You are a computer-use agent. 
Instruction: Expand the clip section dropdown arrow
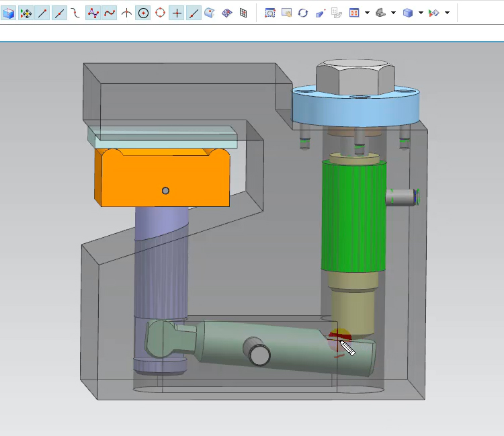pyautogui.click(x=447, y=13)
